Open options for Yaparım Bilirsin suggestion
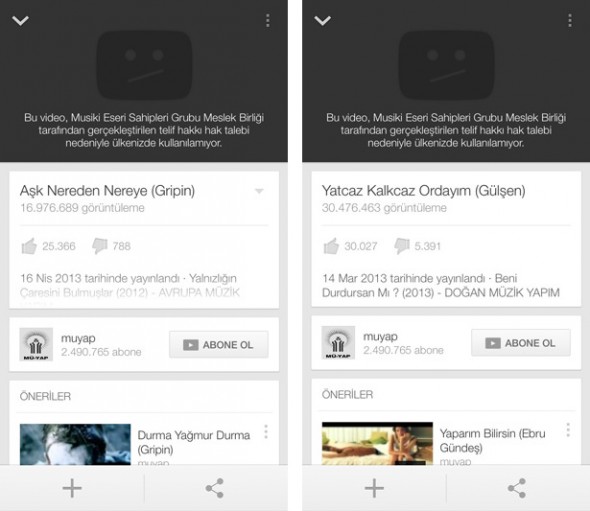Viewport: 590px width, 511px height. pyautogui.click(x=568, y=430)
